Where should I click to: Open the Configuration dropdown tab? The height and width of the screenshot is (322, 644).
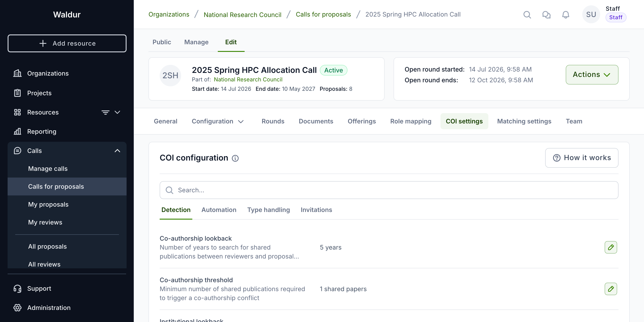(x=217, y=121)
